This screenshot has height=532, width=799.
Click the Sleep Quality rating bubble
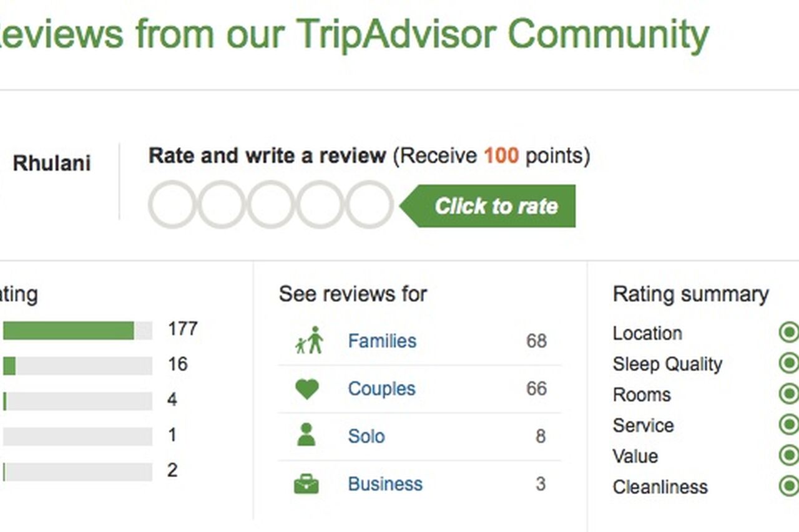click(x=790, y=364)
